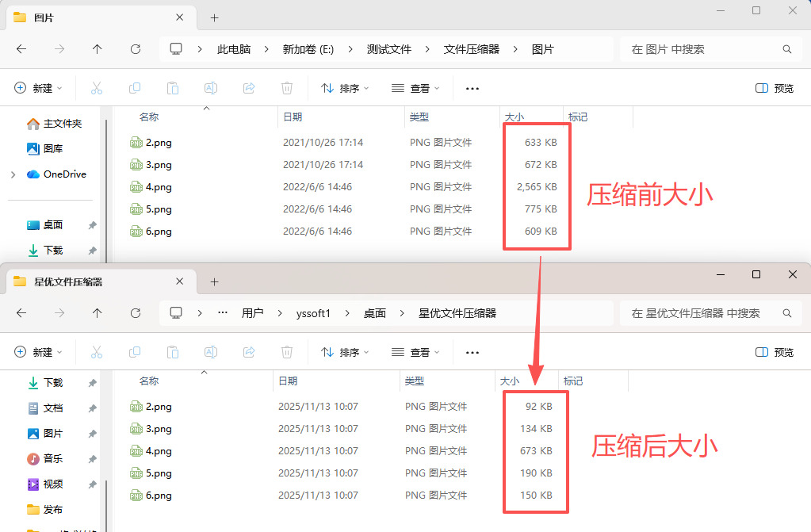Click Paste icon in 图片 window toolbar

pyautogui.click(x=173, y=88)
